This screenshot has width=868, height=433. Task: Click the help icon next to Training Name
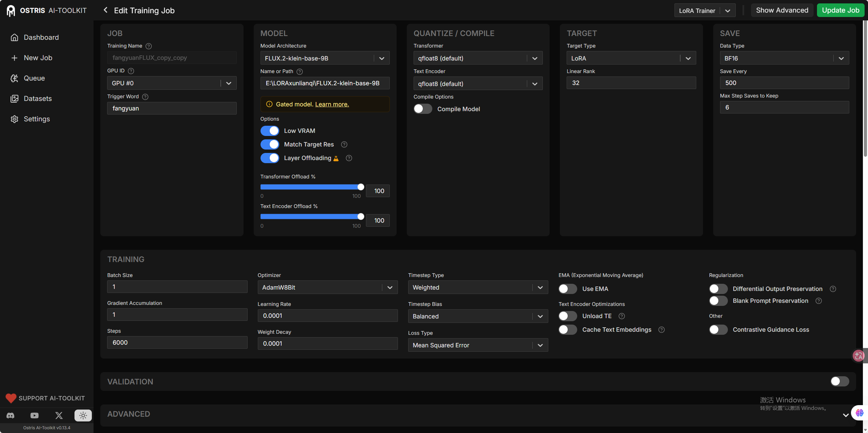(x=149, y=46)
